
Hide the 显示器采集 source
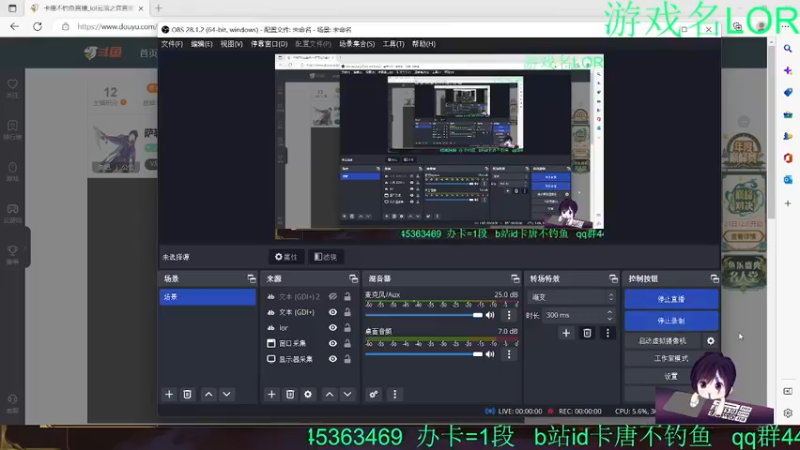coord(333,359)
